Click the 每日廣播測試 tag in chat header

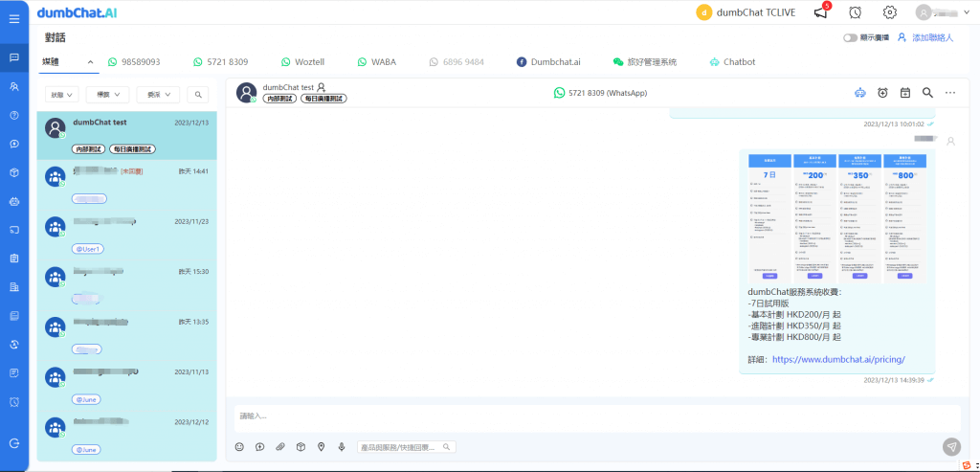pyautogui.click(x=323, y=99)
